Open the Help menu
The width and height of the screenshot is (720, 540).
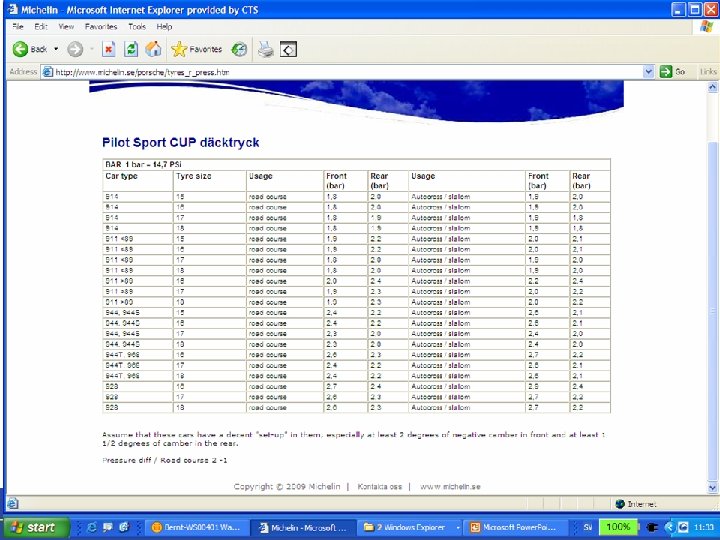pyautogui.click(x=164, y=27)
